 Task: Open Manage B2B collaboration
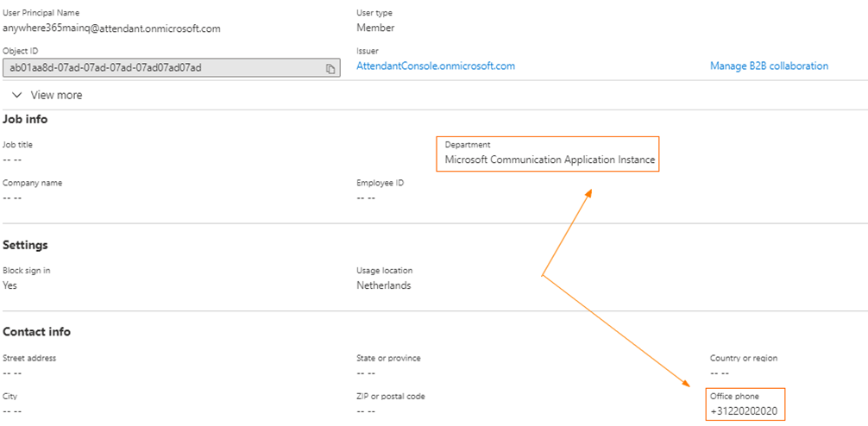(768, 66)
